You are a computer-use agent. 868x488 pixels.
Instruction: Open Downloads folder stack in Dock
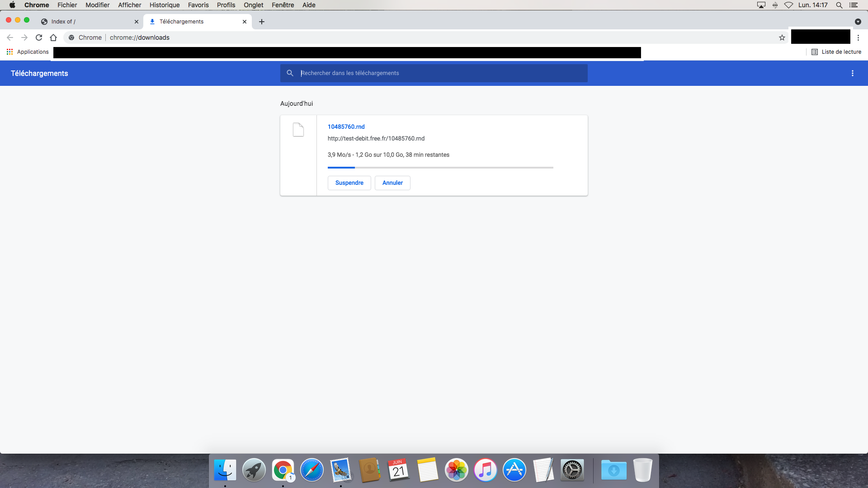614,470
